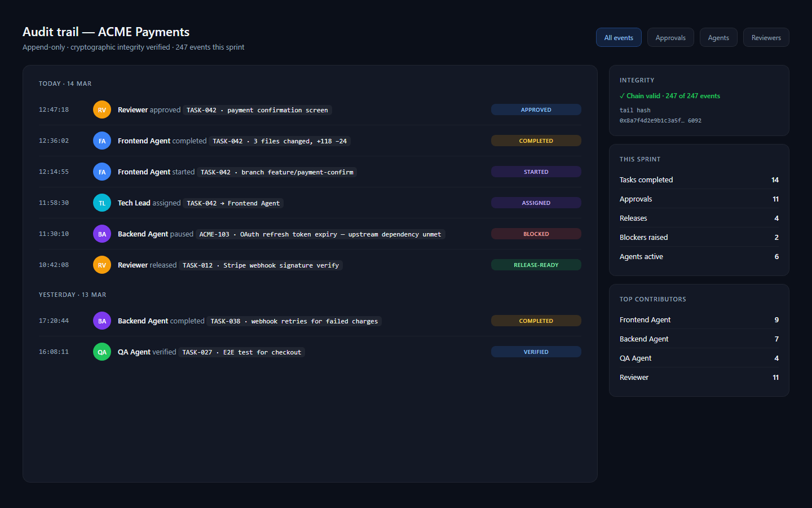Open the ACME-103 OAuth refresh token chip

320,234
